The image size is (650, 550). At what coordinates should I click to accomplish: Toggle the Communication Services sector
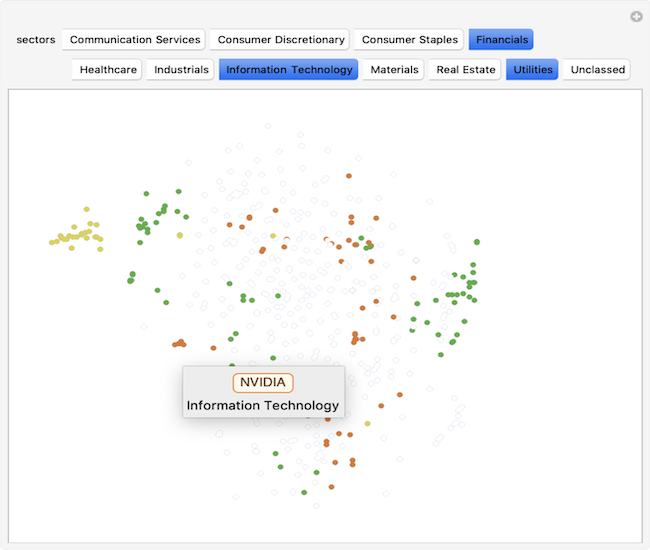[135, 40]
